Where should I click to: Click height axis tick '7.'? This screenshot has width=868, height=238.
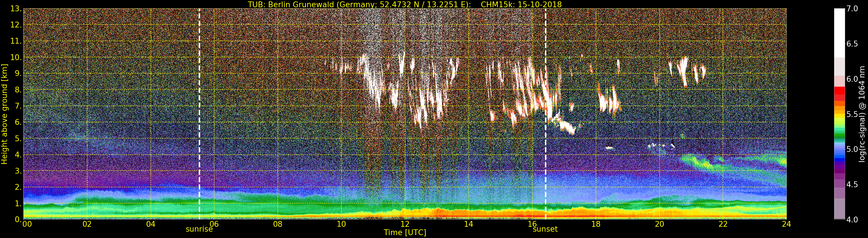18,106
